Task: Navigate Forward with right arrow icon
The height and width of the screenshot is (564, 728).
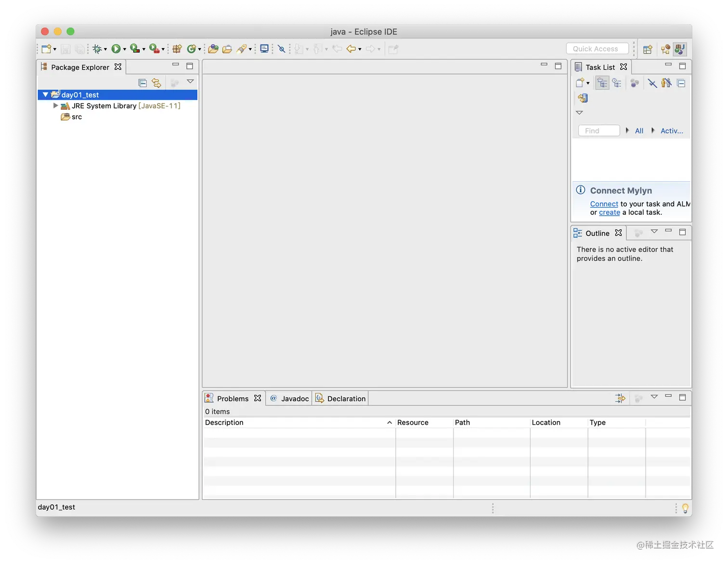Action: tap(370, 49)
